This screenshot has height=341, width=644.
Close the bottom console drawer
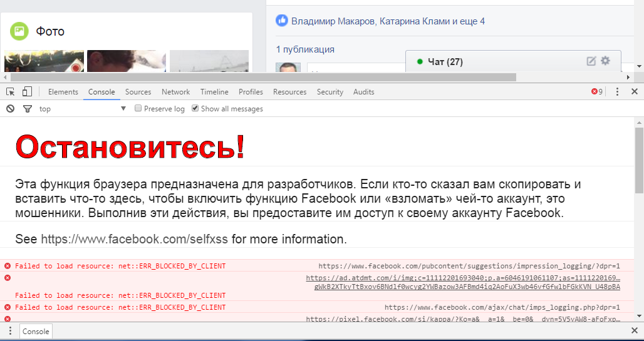(634, 331)
